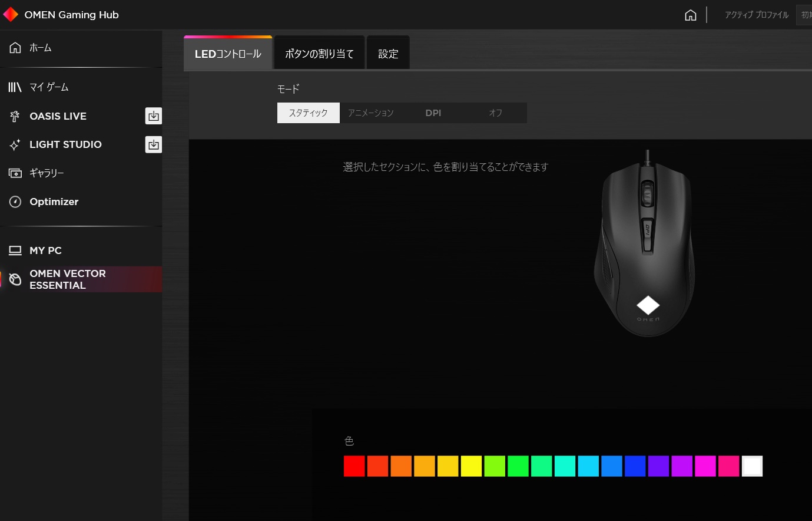Select OMEN VECTOR ESSENTIAL device

point(81,279)
